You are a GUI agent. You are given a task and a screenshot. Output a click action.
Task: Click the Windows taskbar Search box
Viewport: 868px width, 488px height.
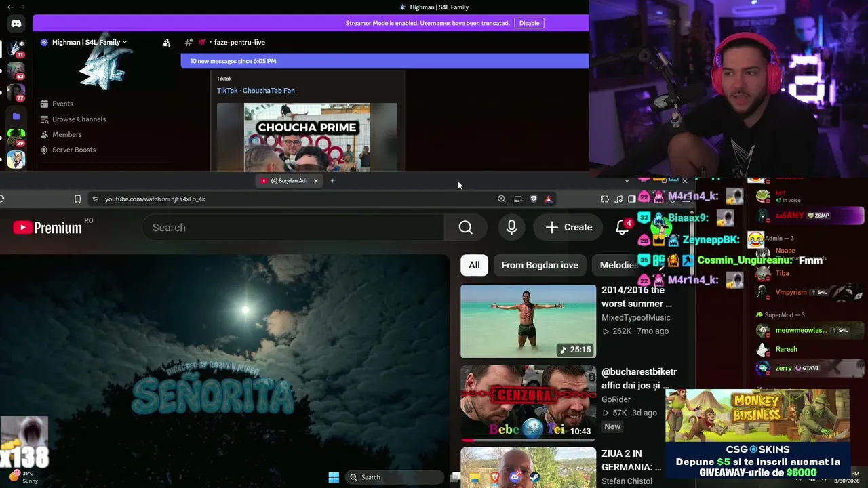pos(395,477)
